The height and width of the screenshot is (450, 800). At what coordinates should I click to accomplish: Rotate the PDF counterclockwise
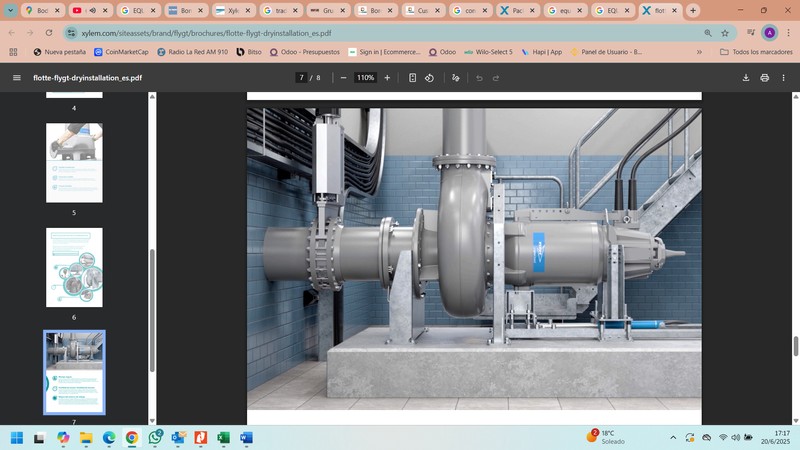430,77
